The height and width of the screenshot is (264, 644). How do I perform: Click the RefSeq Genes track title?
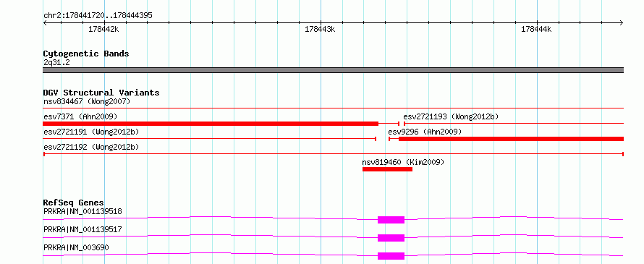74,203
